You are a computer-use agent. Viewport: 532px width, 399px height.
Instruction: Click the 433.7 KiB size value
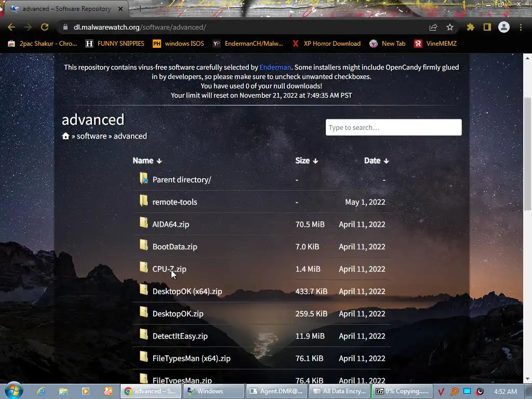click(312, 291)
